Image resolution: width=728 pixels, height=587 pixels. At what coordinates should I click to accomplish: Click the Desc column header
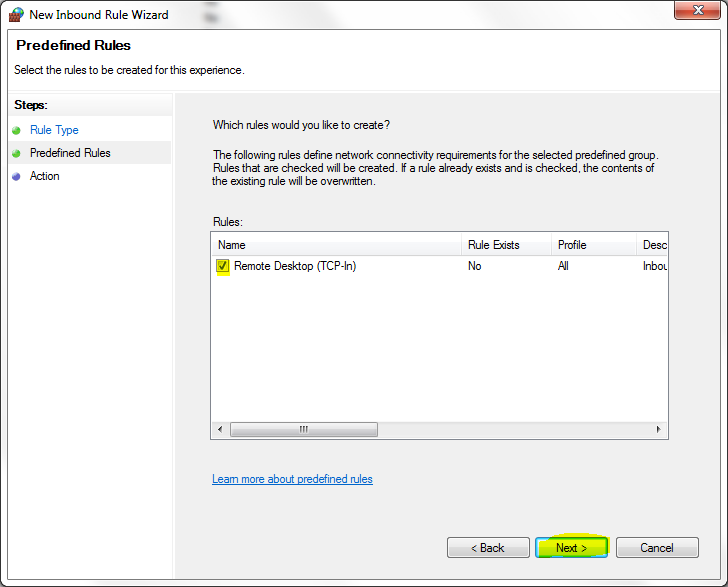coord(652,245)
